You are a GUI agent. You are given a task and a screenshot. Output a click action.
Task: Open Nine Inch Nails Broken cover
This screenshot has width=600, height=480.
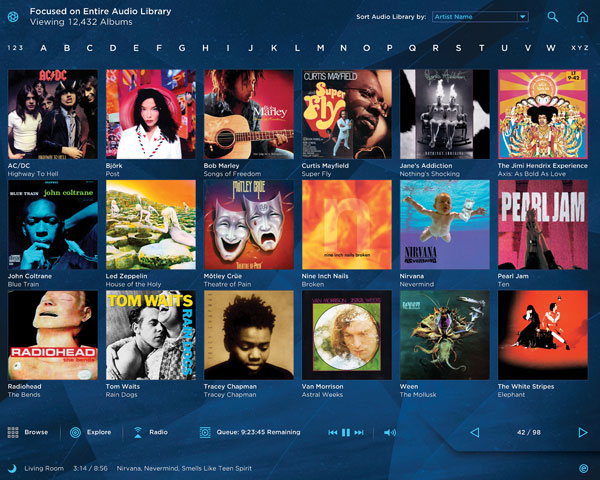347,225
